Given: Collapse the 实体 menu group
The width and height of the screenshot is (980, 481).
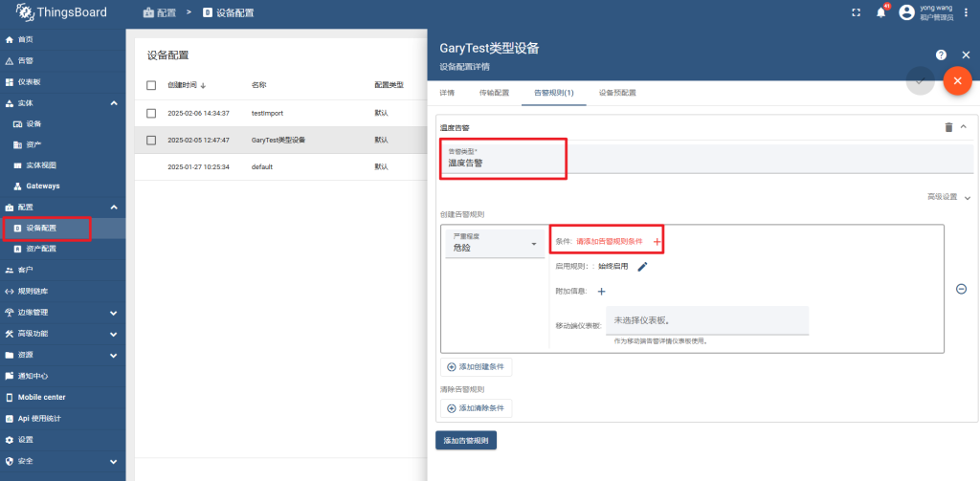Looking at the screenshot, I should tap(114, 103).
